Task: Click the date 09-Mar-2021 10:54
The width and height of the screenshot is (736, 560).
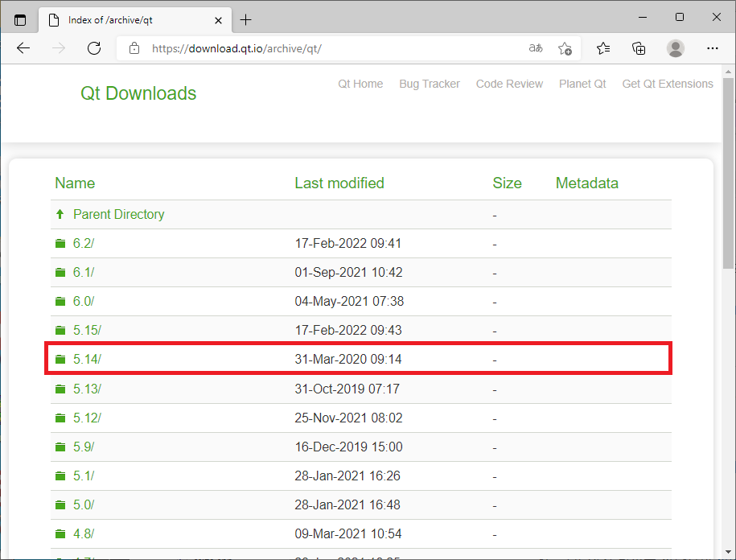Action: coord(347,533)
